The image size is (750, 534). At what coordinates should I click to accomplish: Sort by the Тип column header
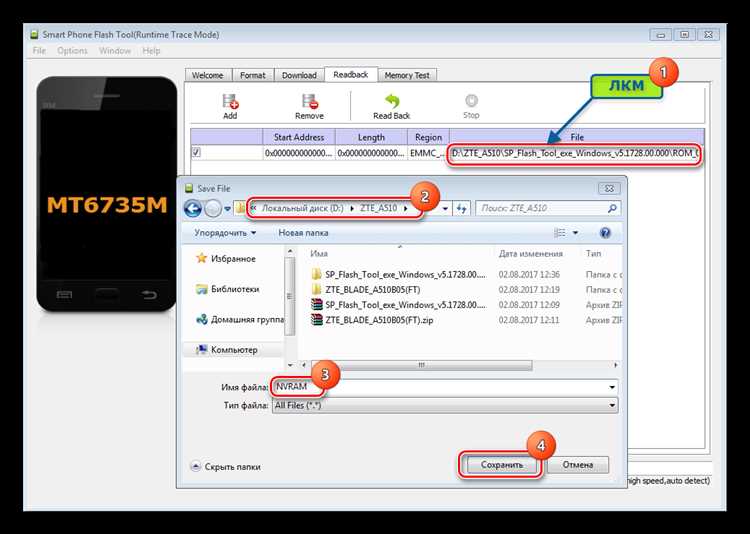pos(594,254)
